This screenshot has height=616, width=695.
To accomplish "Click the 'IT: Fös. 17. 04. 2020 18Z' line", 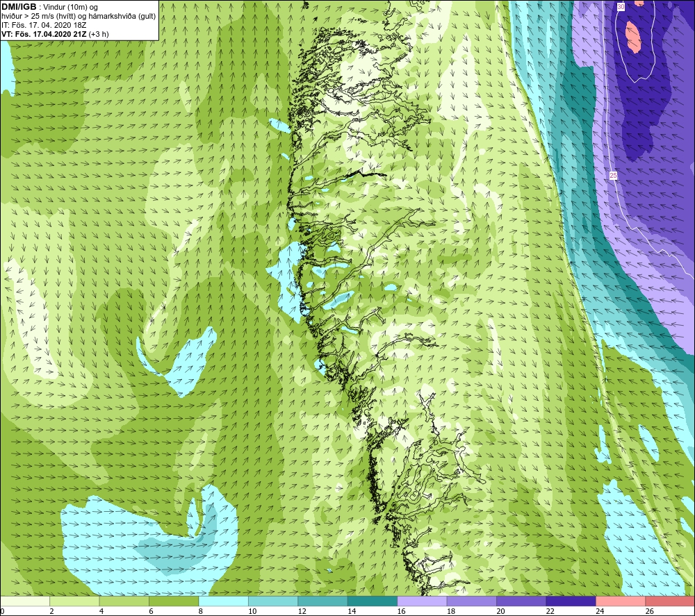I will click(44, 25).
